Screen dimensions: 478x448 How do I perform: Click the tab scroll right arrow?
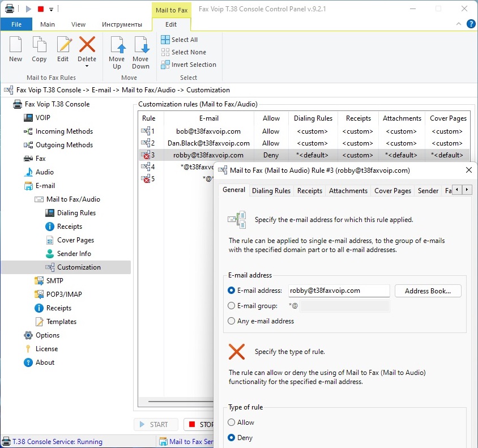[467, 190]
